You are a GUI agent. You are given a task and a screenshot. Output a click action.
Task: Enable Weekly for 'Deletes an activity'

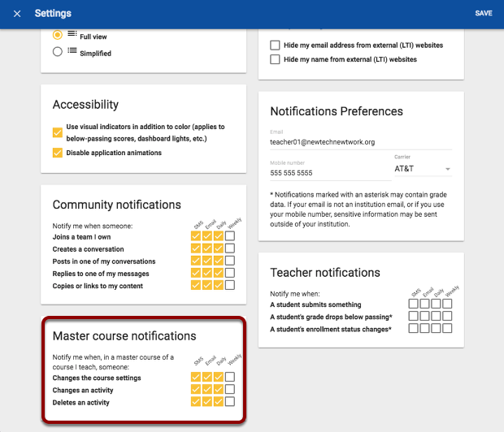(230, 402)
